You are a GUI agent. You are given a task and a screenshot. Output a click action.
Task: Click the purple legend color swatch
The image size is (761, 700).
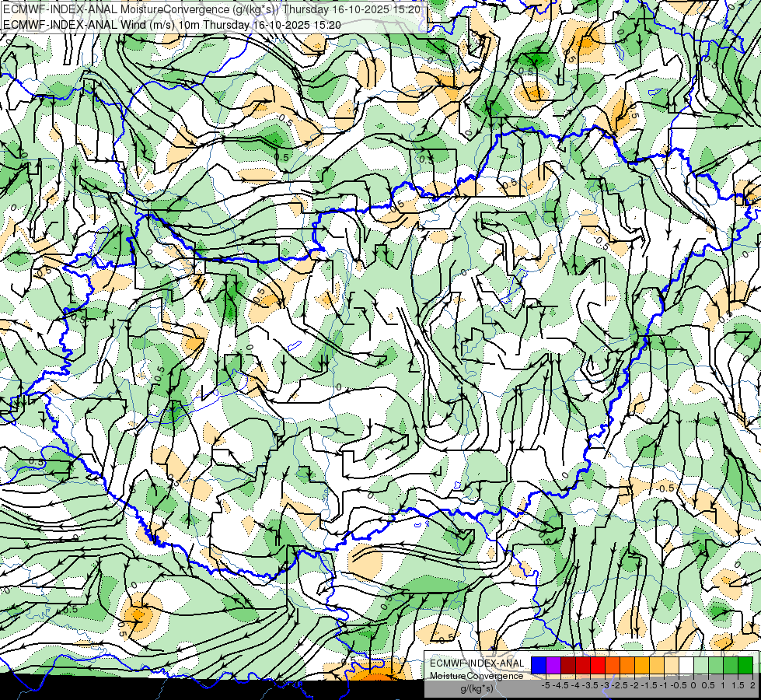coord(553,665)
